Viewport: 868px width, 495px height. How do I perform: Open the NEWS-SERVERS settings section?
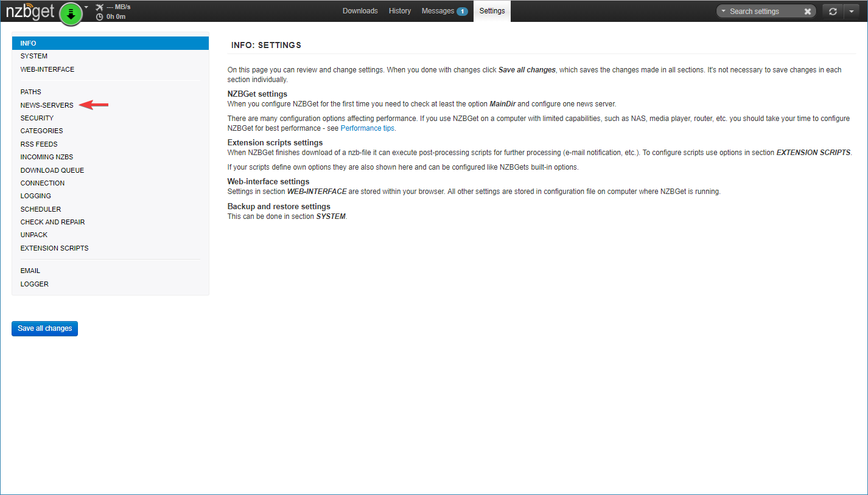point(110,105)
